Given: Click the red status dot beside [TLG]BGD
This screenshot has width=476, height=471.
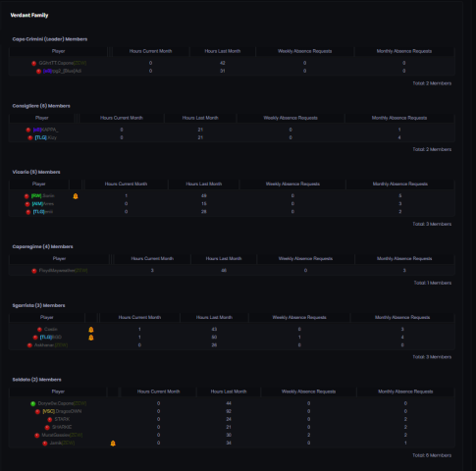Looking at the screenshot, I should pos(35,338).
